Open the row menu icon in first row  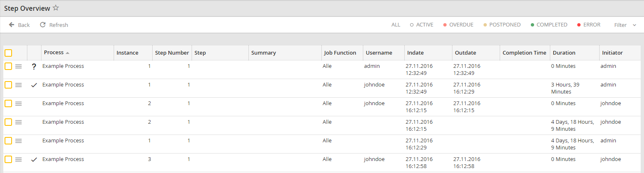click(19, 66)
